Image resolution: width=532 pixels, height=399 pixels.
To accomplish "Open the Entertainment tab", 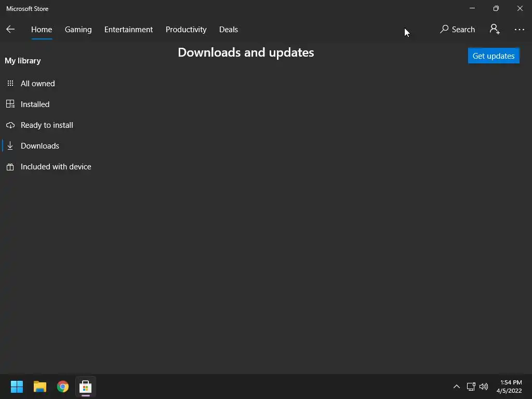I will point(129,30).
